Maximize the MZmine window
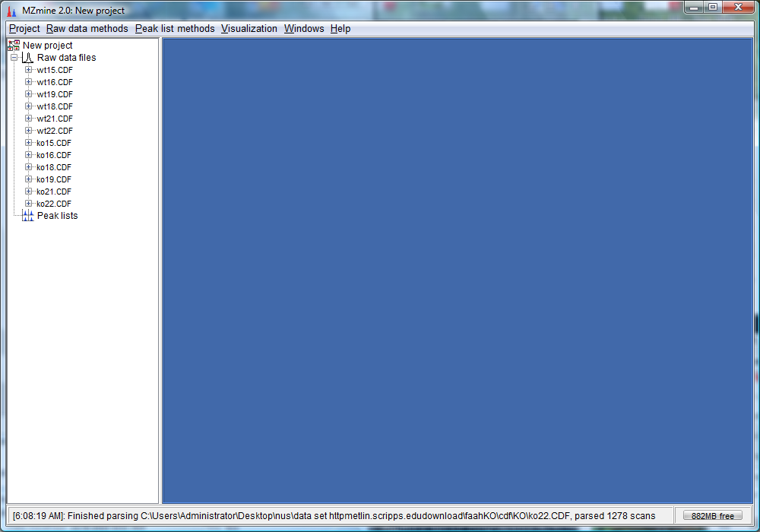Image resolution: width=760 pixels, height=532 pixels. point(713,8)
